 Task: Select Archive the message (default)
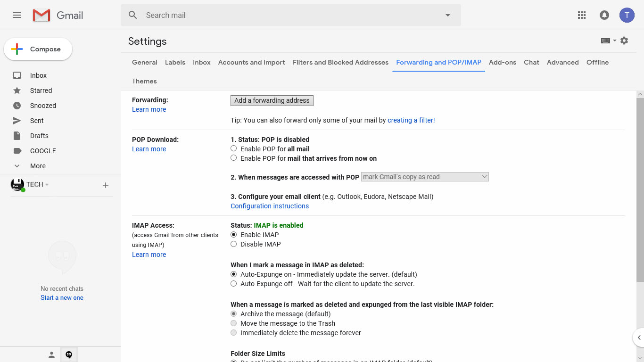pyautogui.click(x=233, y=313)
